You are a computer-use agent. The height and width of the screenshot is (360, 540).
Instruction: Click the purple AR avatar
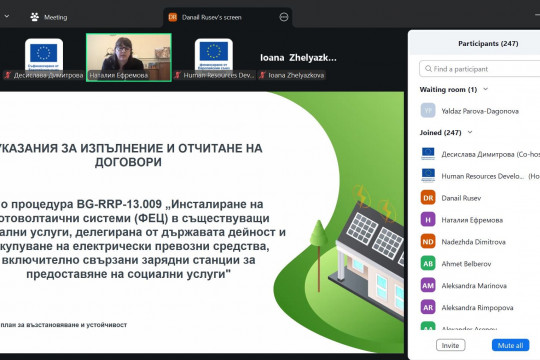click(428, 307)
